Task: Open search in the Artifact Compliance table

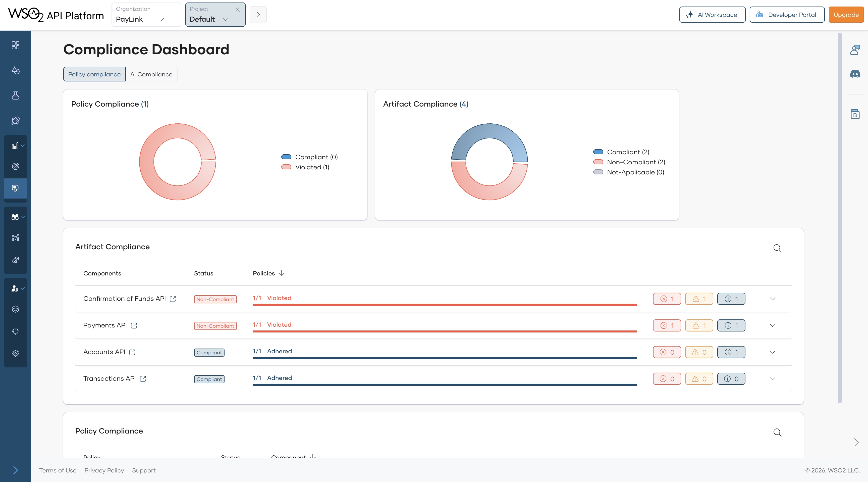Action: [777, 249]
